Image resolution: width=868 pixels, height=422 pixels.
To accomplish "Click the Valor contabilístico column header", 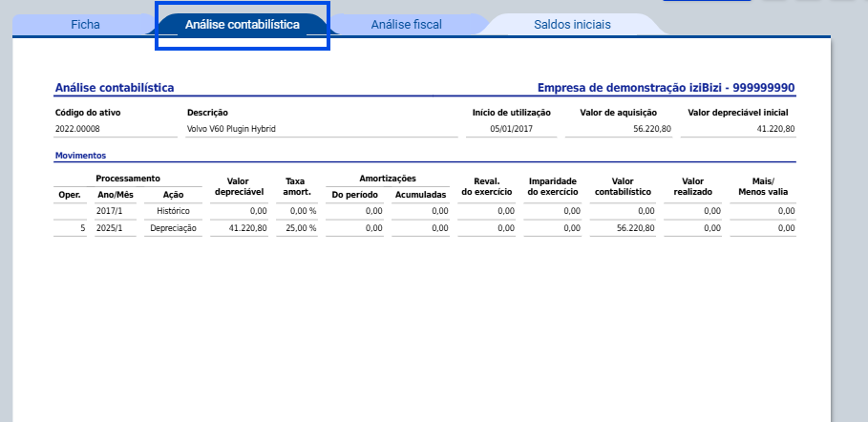I will (623, 186).
